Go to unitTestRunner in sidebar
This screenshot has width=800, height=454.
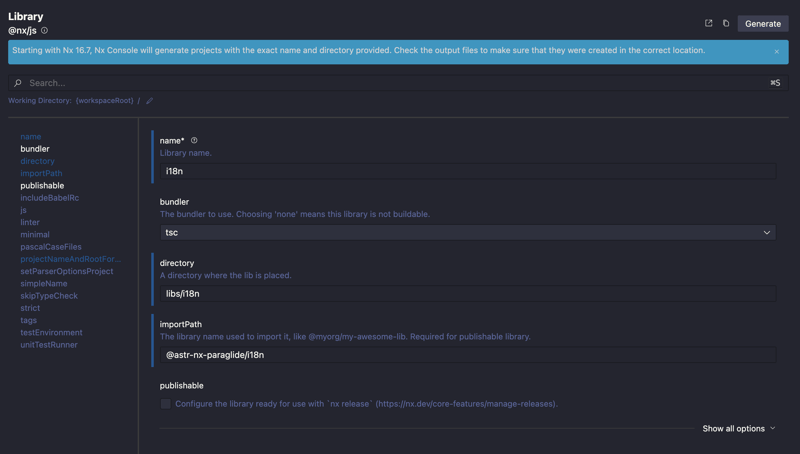[x=49, y=345]
